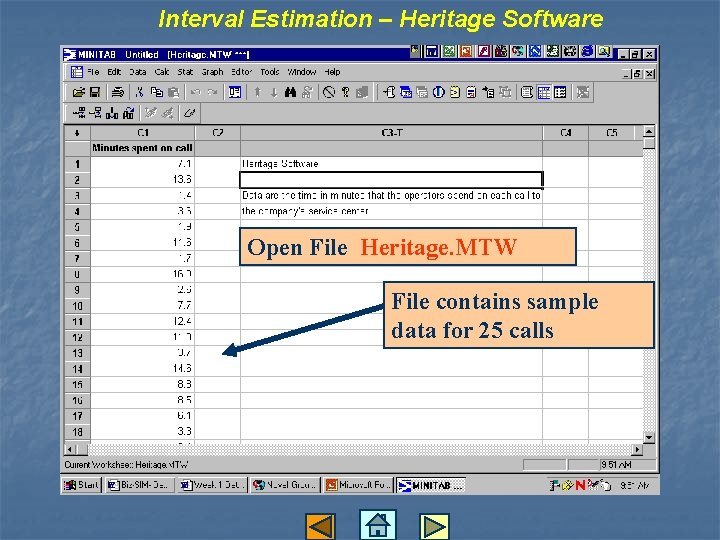This screenshot has width=720, height=540.
Task: Switch to the Week 1 taskbar document
Action: click(x=213, y=485)
